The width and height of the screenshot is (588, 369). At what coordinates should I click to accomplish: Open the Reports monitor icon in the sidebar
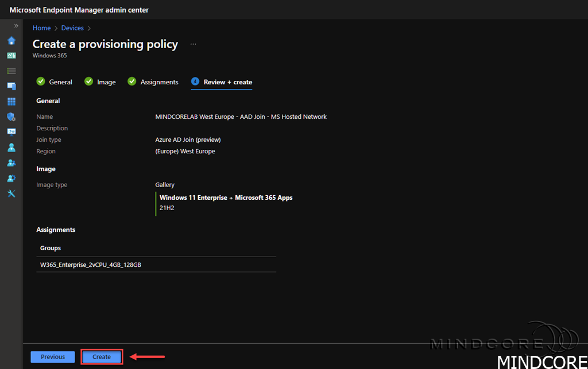[11, 132]
